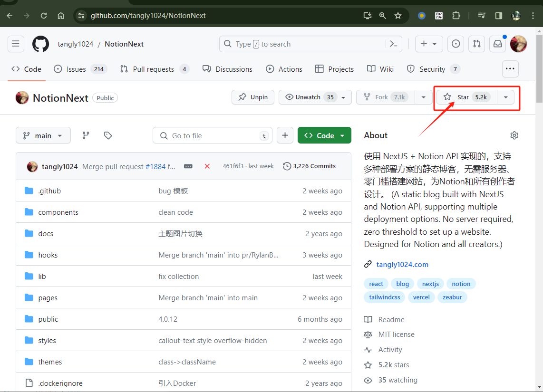Add a file with the plus button
Image resolution: width=543 pixels, height=392 pixels.
pyautogui.click(x=285, y=135)
